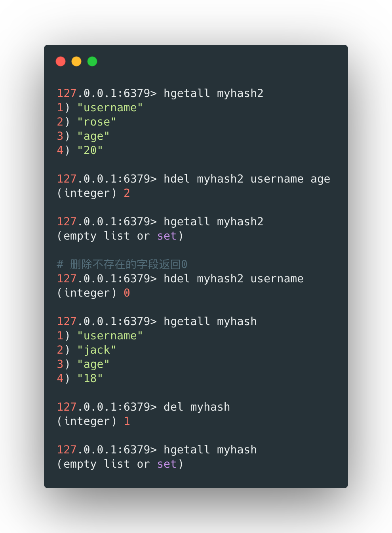The image size is (392, 533).
Task: Select the "jack" output value
Action: point(97,350)
